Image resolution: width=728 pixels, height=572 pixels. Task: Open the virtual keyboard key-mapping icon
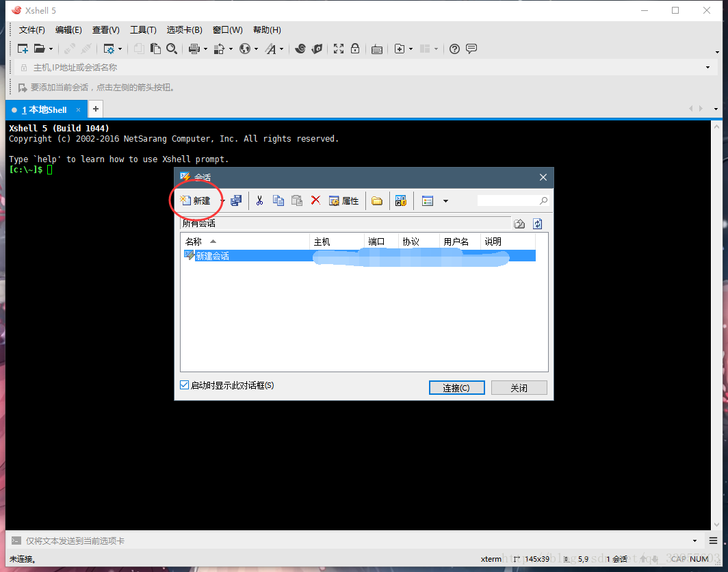377,49
